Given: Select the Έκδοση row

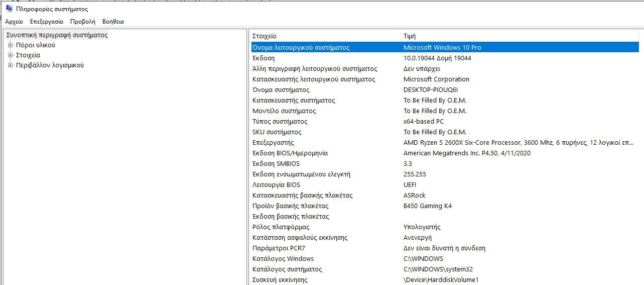Looking at the screenshot, I should 445,58.
